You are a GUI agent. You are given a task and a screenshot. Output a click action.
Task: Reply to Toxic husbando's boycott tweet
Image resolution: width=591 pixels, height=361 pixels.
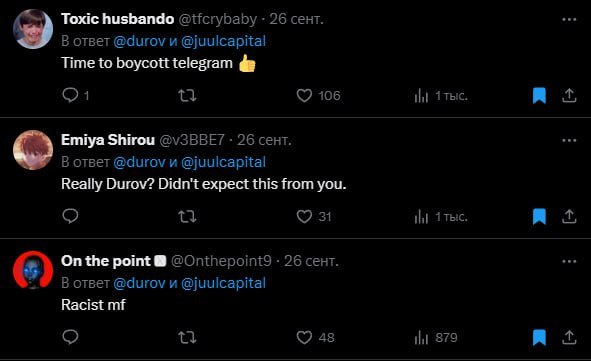[x=70, y=95]
